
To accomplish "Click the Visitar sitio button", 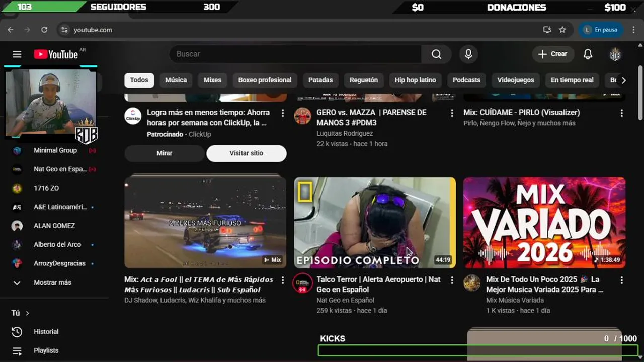I will point(247,153).
